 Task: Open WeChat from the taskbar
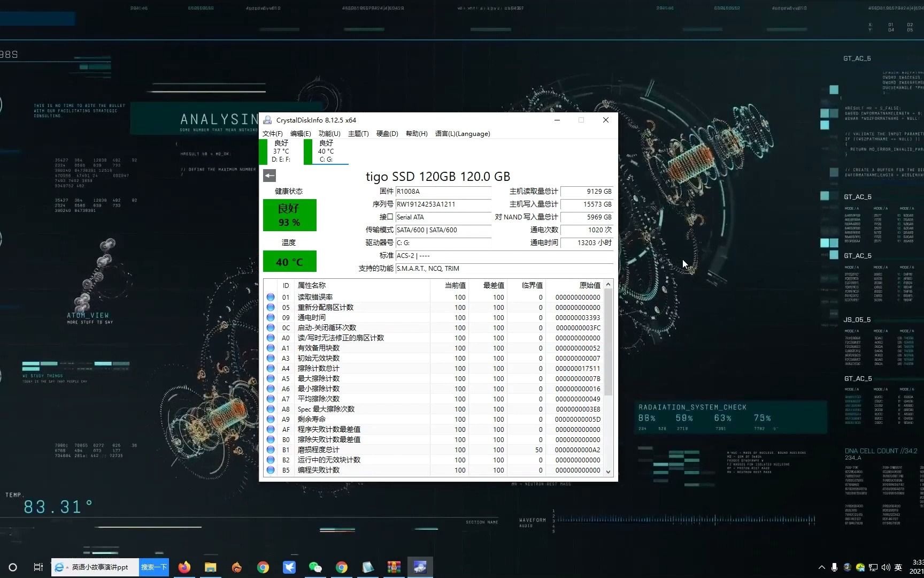315,567
